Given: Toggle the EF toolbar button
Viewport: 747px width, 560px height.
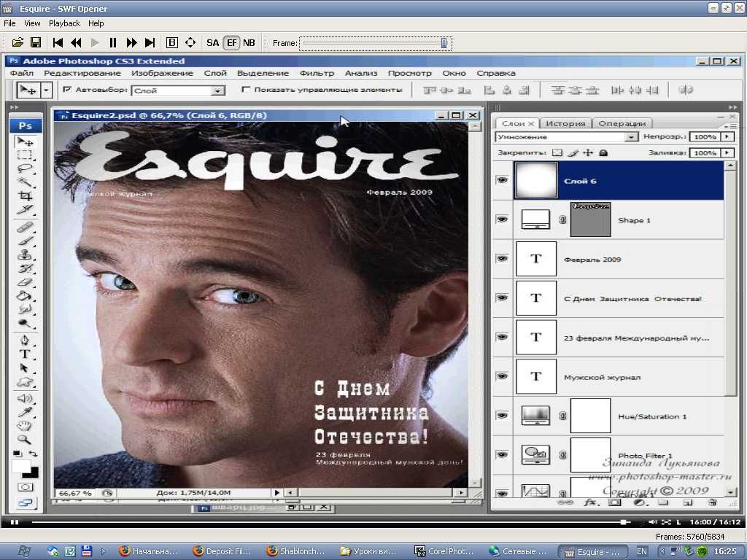Looking at the screenshot, I should 231,42.
